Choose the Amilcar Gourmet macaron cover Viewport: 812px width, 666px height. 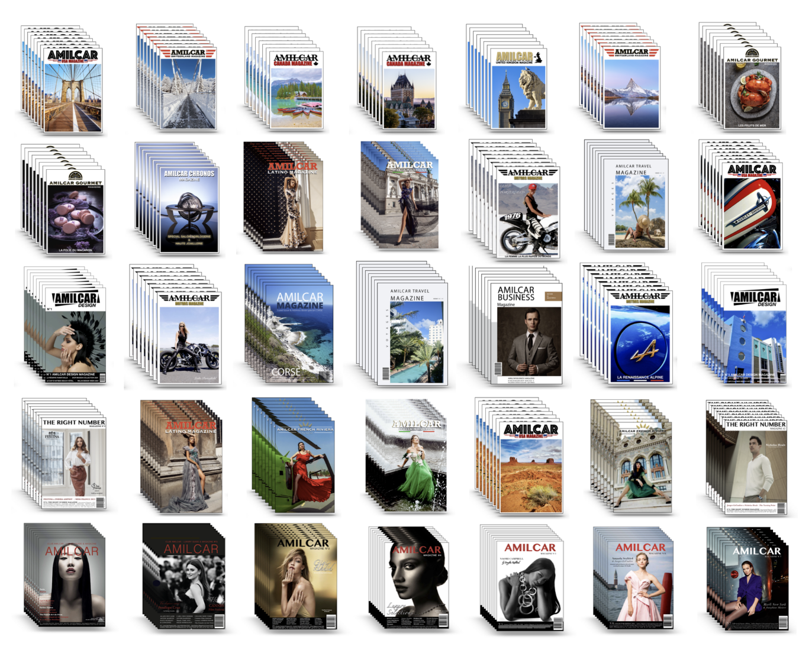click(75, 216)
